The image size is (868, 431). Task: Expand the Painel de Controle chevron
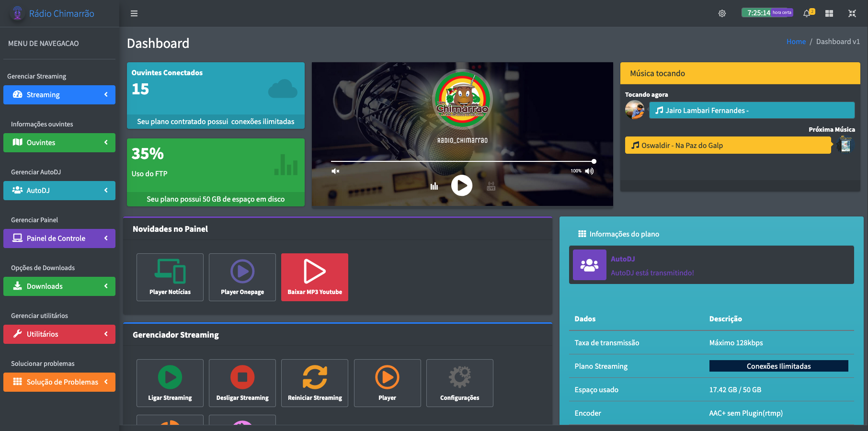tap(106, 238)
